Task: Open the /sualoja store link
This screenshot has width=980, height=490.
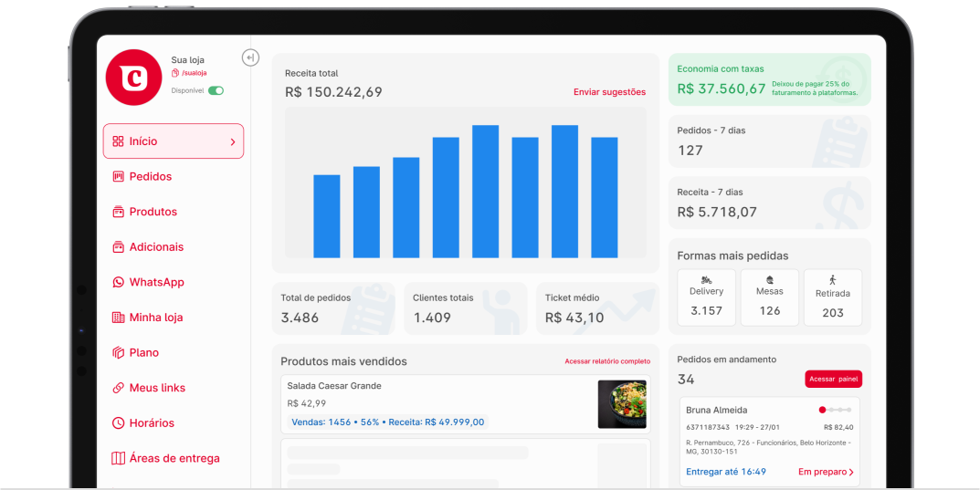Action: point(192,73)
